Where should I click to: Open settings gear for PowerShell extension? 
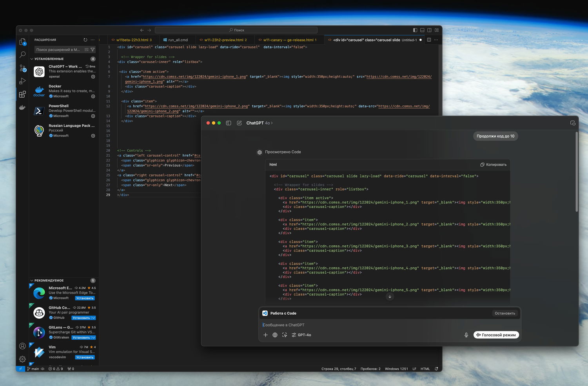tap(93, 116)
